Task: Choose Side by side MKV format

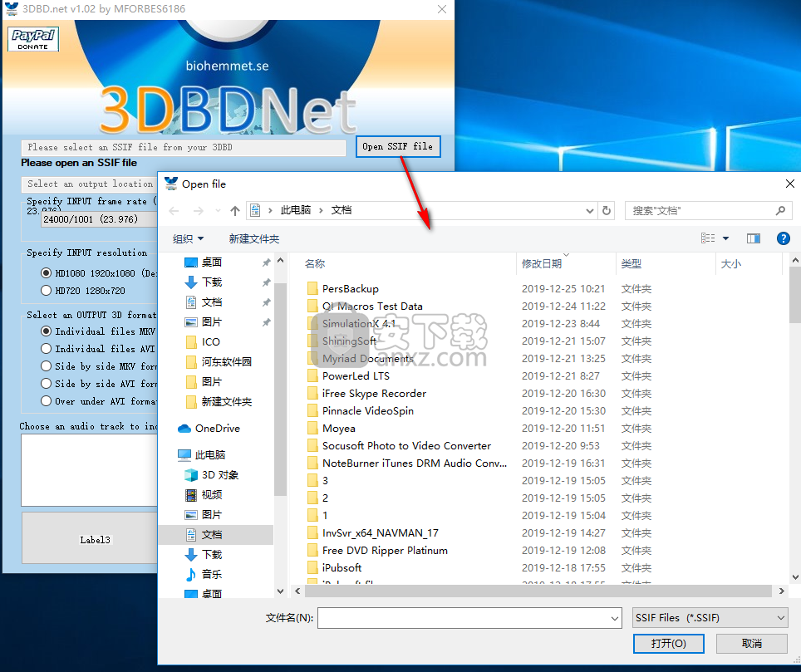Action: [46, 366]
